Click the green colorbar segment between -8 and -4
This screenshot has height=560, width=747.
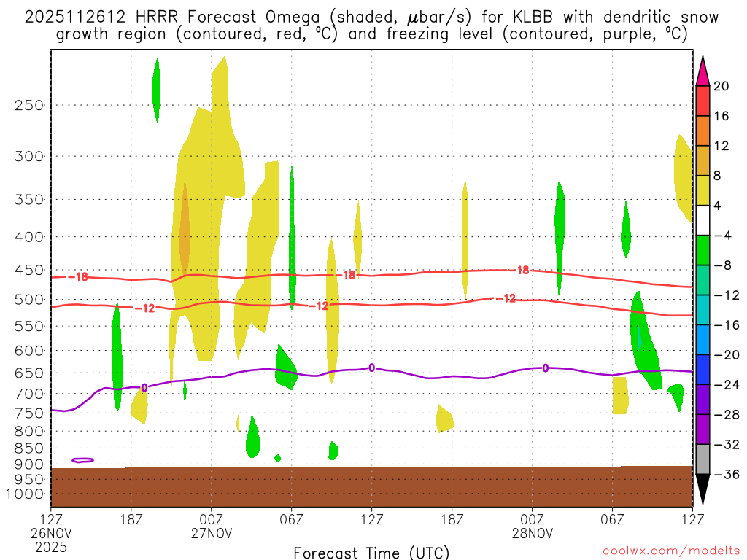703,251
